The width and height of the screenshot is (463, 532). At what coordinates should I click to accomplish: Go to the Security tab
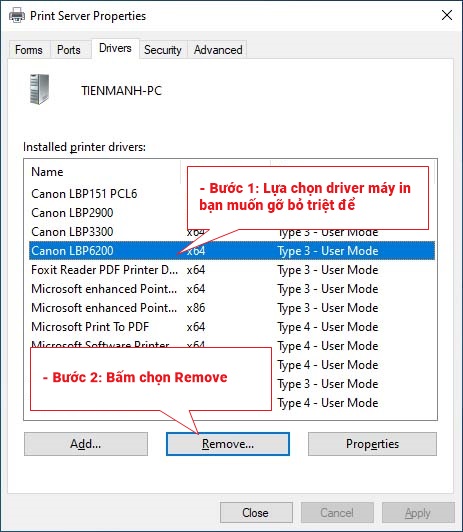coord(163,50)
